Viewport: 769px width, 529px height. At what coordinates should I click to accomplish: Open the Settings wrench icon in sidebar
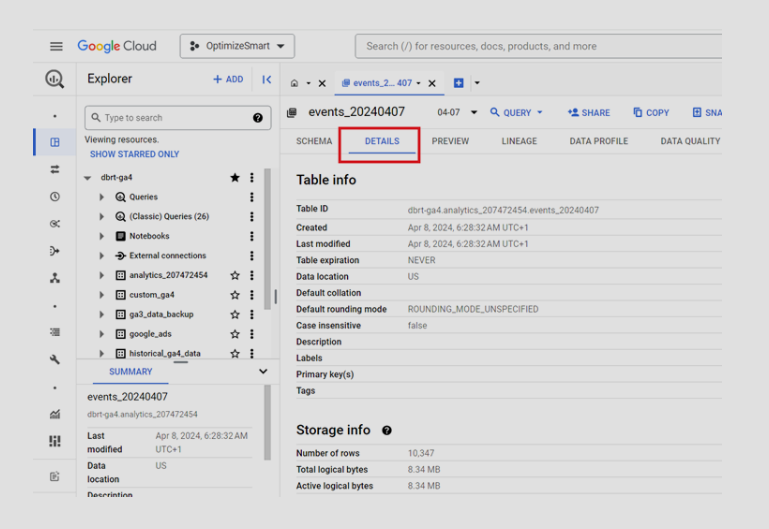[54, 359]
